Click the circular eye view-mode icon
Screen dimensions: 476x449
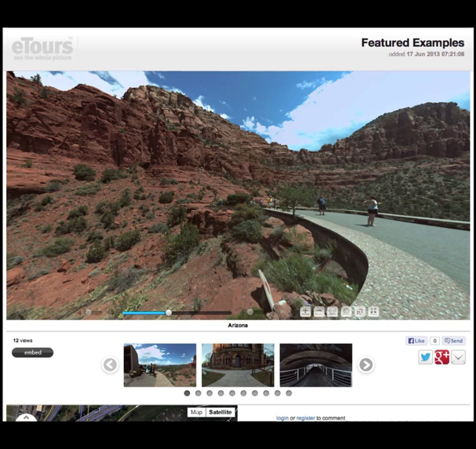[x=332, y=311]
